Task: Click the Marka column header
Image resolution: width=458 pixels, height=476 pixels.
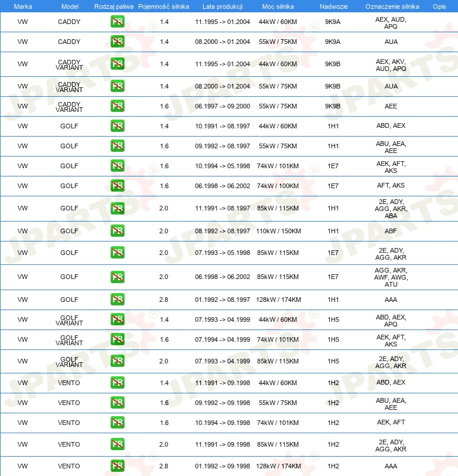Action: [23, 6]
